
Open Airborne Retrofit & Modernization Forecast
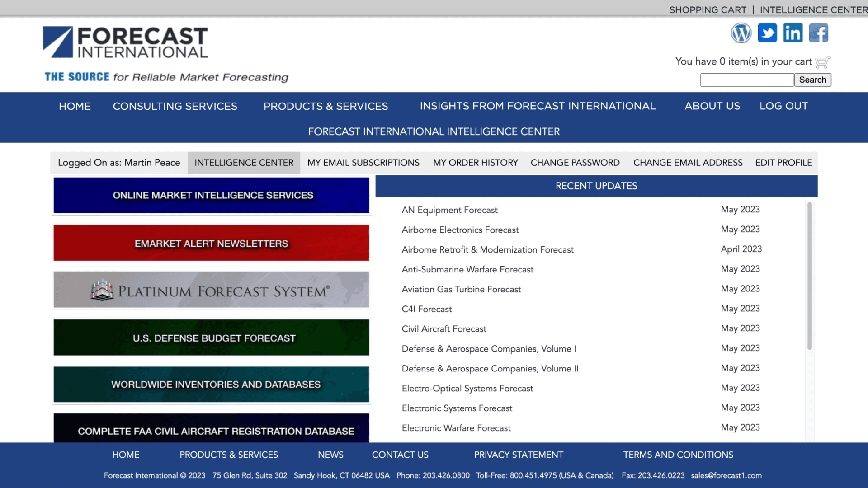coord(487,250)
